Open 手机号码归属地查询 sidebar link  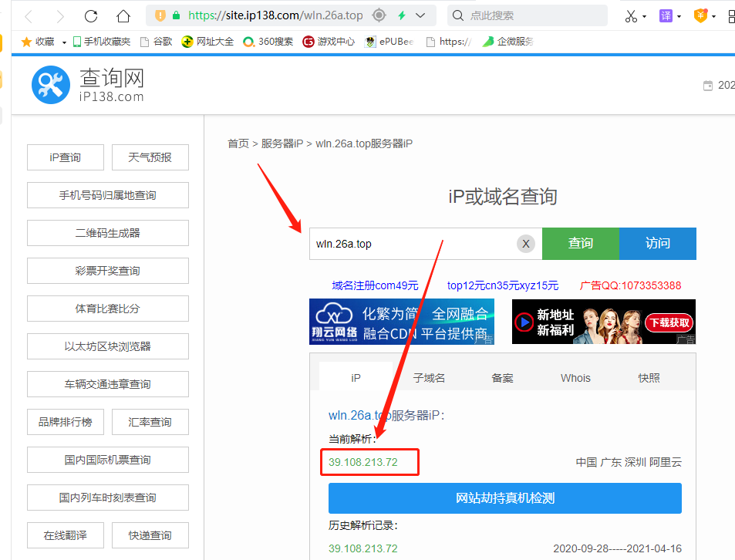pyautogui.click(x=107, y=195)
